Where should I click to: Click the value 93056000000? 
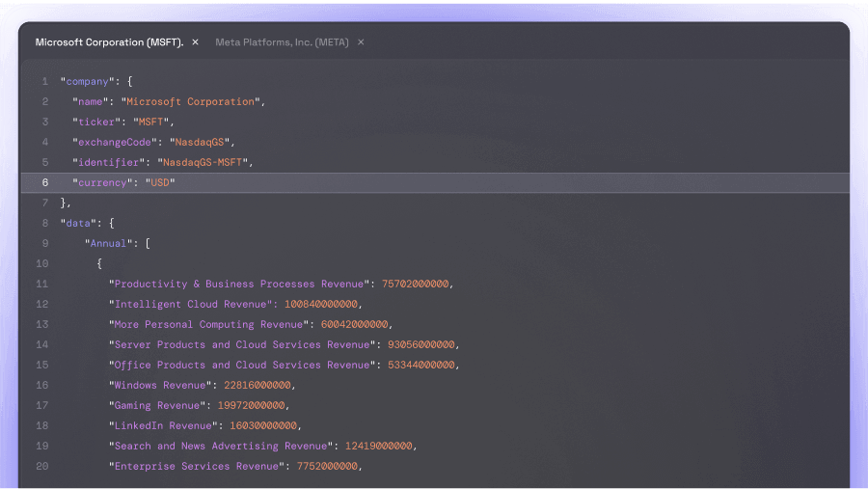click(421, 344)
